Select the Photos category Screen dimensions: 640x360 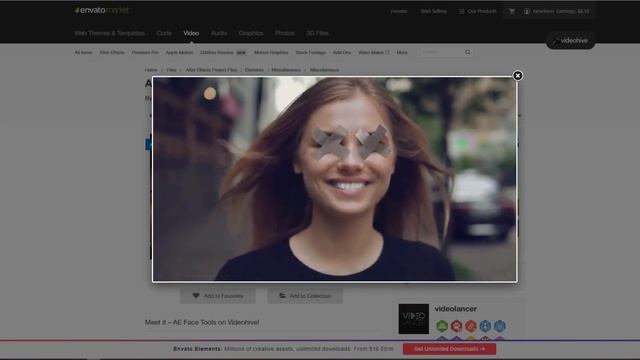[284, 33]
